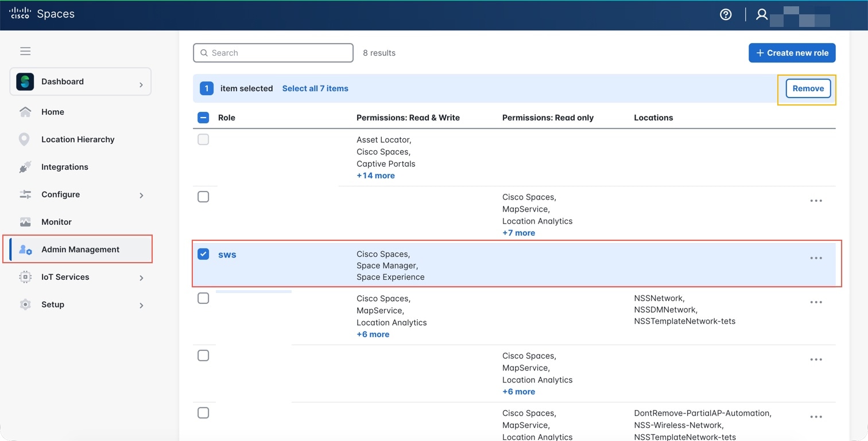This screenshot has height=441, width=868.
Task: Click the Integrations plug icon
Action: coord(25,167)
